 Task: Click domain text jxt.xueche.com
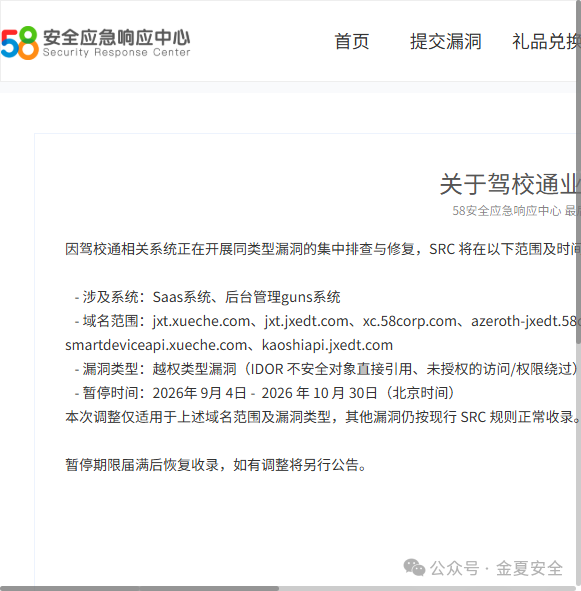(201, 321)
